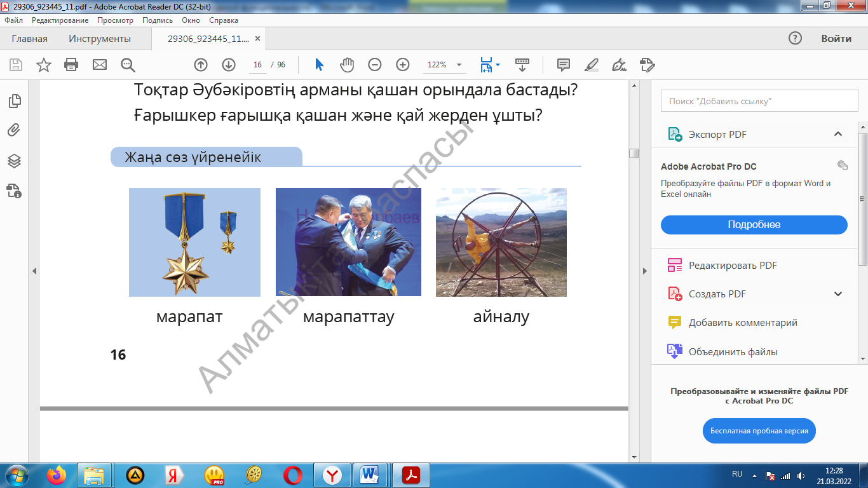Open the find text magnifier tool
The image size is (868, 488).
click(x=128, y=65)
